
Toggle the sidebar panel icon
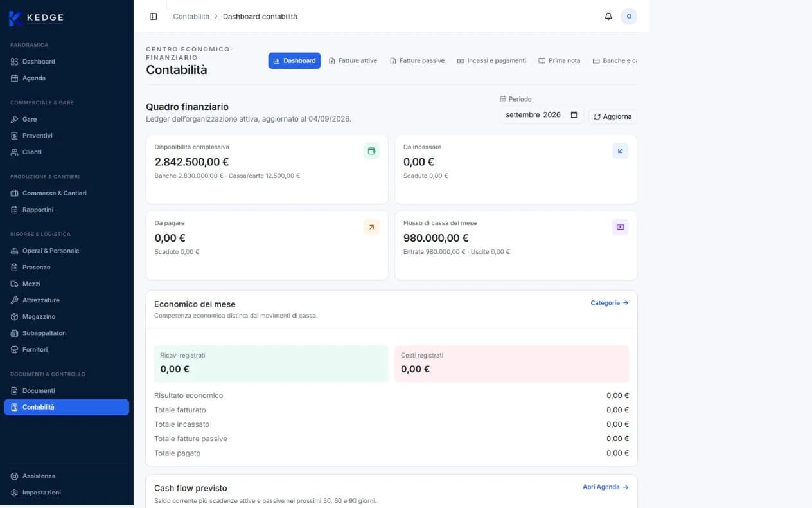pos(153,17)
